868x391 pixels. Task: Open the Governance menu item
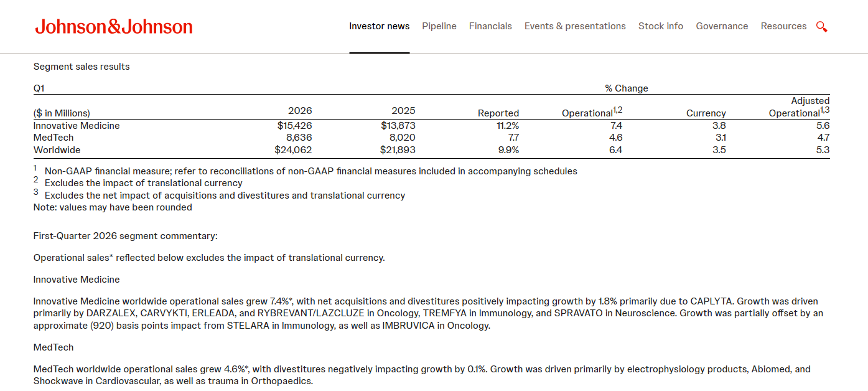(x=722, y=26)
